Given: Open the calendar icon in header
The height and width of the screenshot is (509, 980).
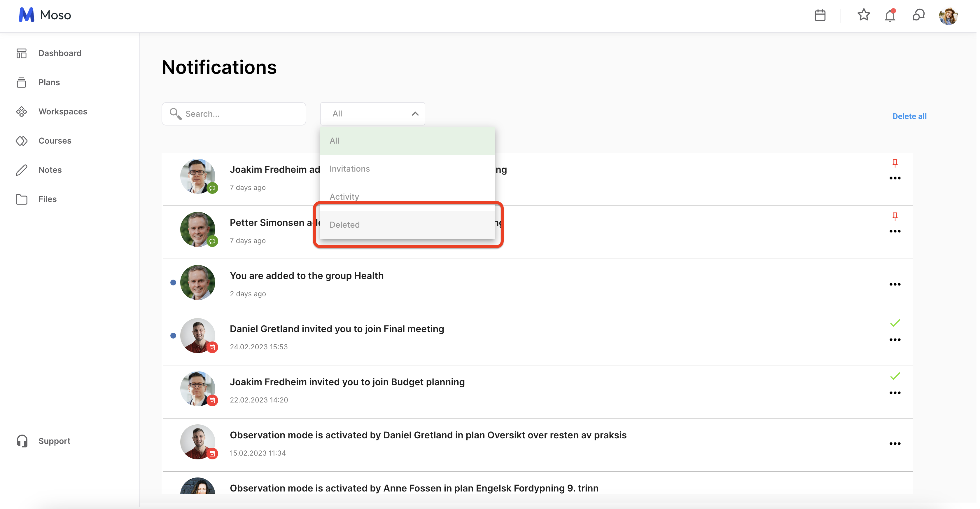Looking at the screenshot, I should pyautogui.click(x=820, y=15).
